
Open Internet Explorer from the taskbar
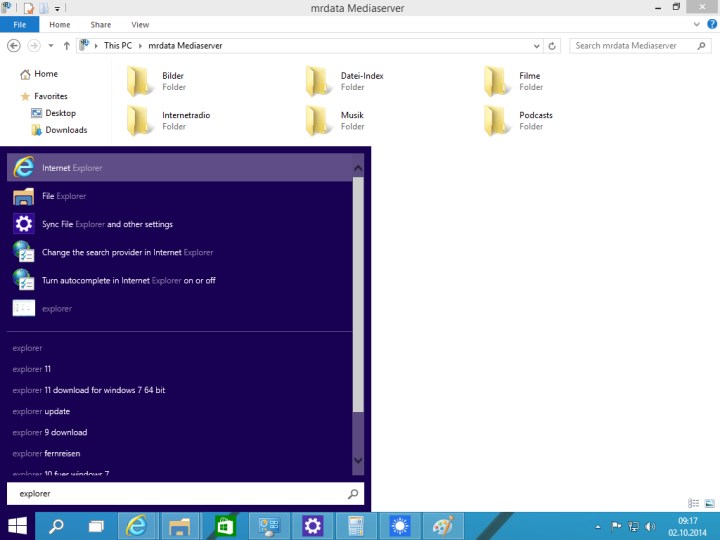(x=137, y=526)
